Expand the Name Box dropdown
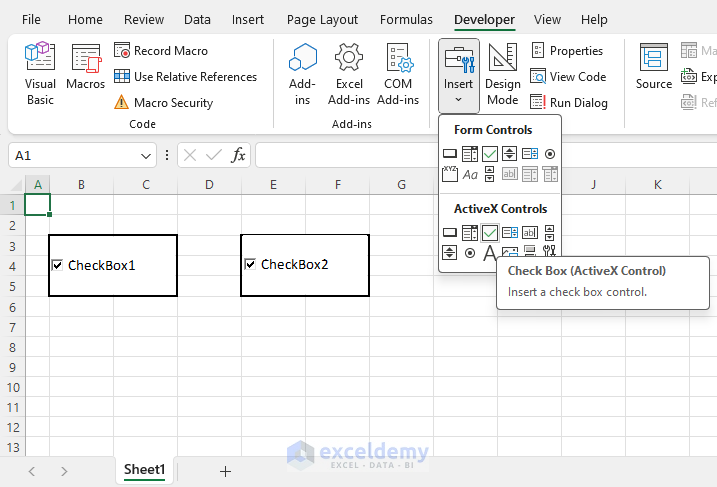Image resolution: width=717 pixels, height=487 pixels. (146, 156)
